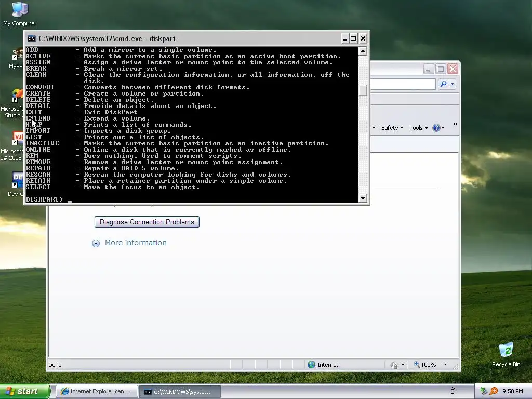Click the blue Help question mark icon
The image size is (532, 399).
[x=436, y=128]
